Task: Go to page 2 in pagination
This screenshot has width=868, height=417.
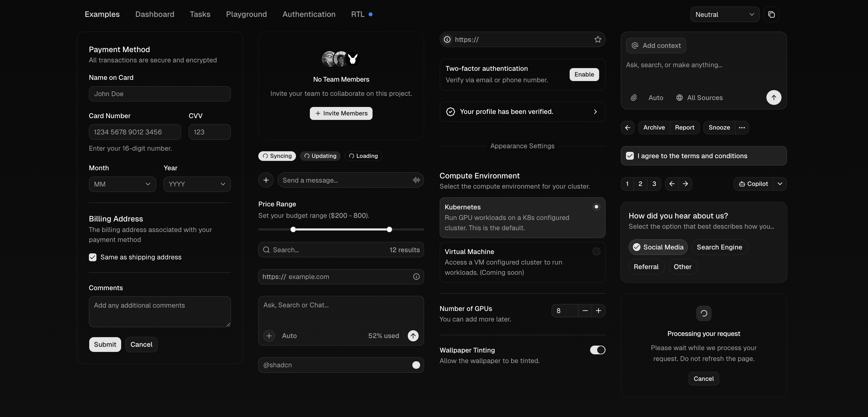Action: click(x=640, y=184)
